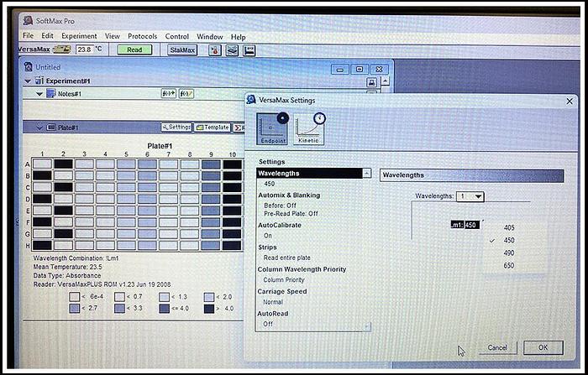Click the incubator temperature icon
The height and width of the screenshot is (375, 588).
click(x=215, y=50)
